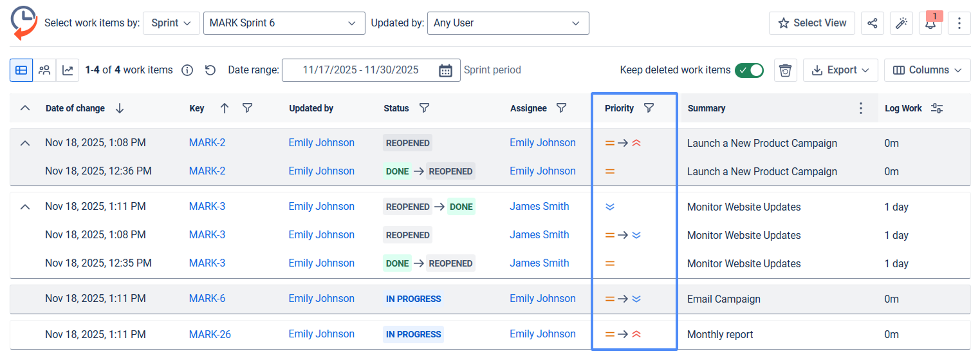Click the magic wand icon
Image resolution: width=980 pixels, height=358 pixels.
pyautogui.click(x=901, y=23)
